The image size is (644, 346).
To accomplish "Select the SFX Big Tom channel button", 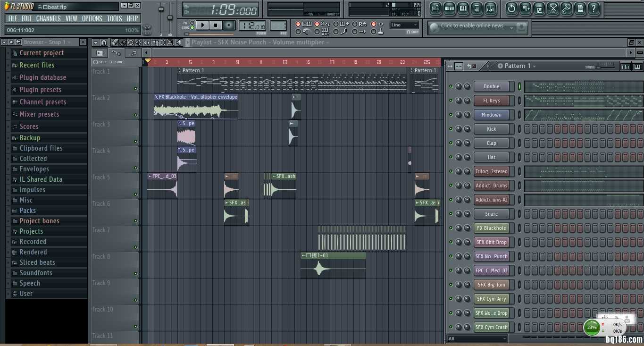I will [491, 285].
